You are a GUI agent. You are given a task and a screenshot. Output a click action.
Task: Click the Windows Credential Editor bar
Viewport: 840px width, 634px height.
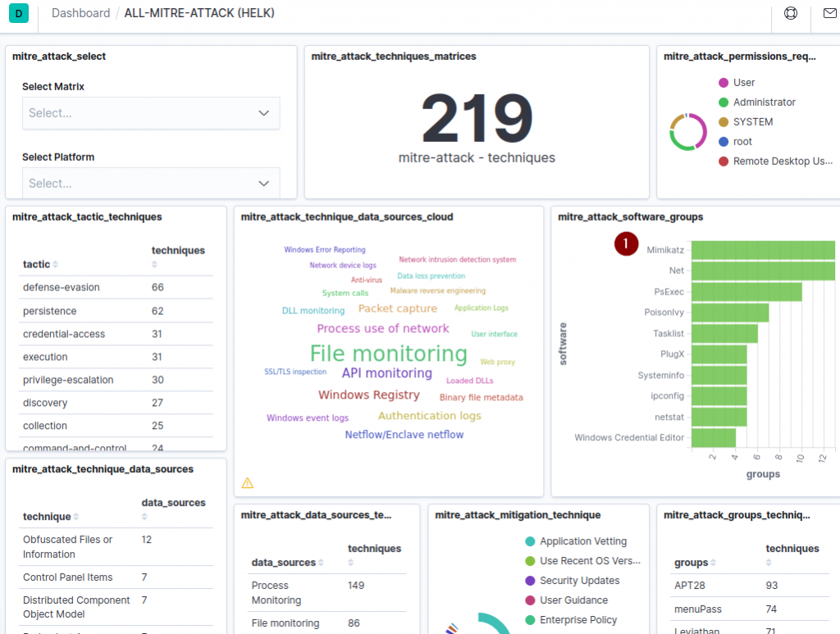[714, 437]
